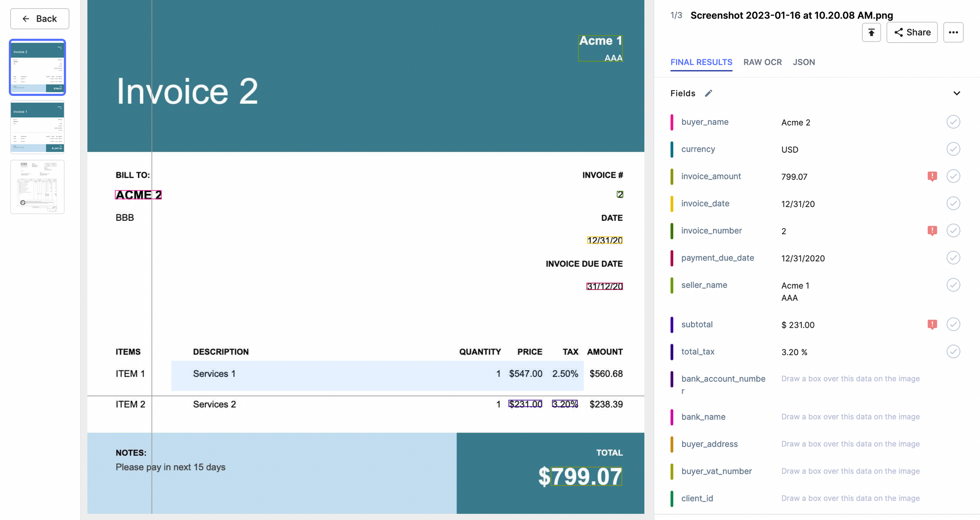Click the highlighted $799.07 total on invoice
Screen dimensions: 980x520
coord(586,476)
